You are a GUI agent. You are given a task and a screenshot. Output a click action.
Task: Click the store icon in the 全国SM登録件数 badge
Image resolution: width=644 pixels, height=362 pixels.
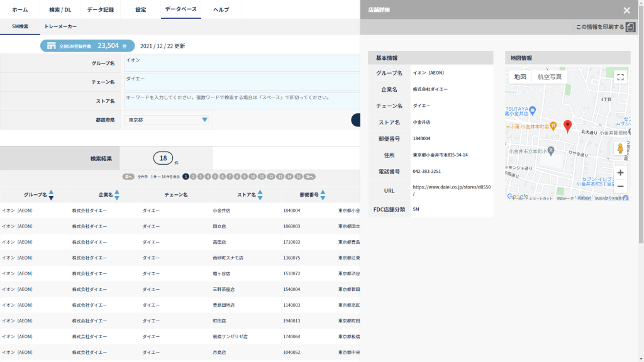(x=51, y=46)
